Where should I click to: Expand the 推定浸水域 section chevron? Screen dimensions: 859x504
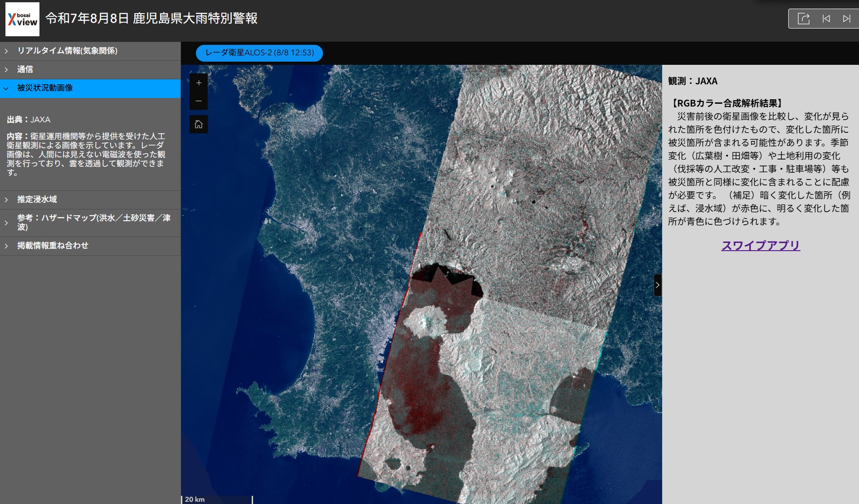(6, 200)
